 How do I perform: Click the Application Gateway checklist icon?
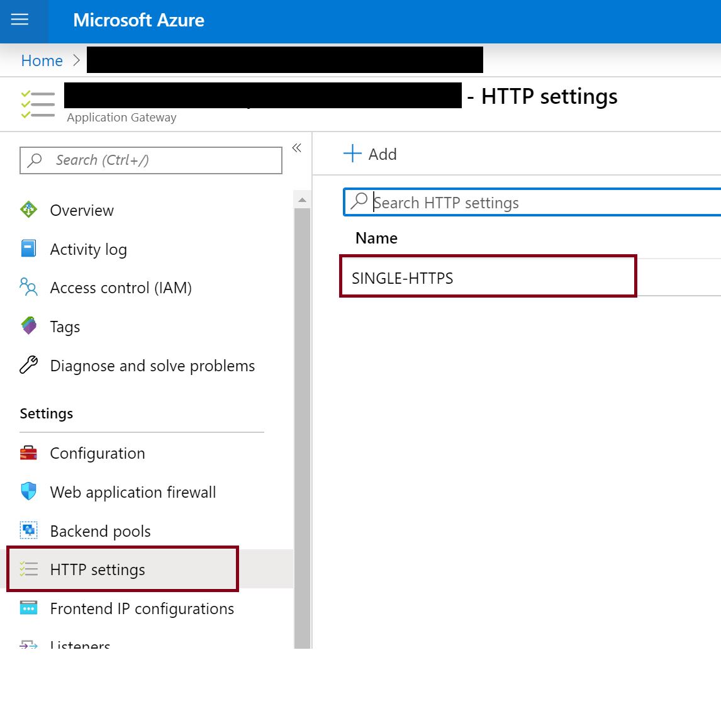click(x=38, y=104)
